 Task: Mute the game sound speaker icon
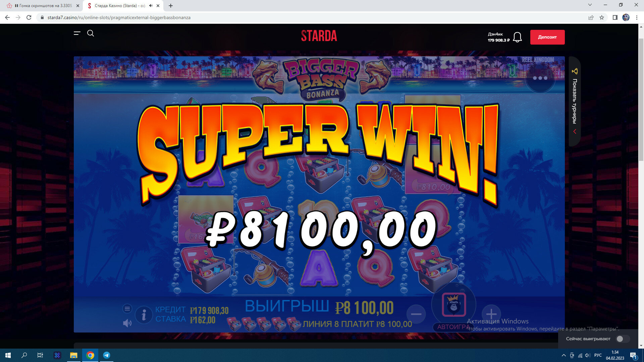(127, 323)
